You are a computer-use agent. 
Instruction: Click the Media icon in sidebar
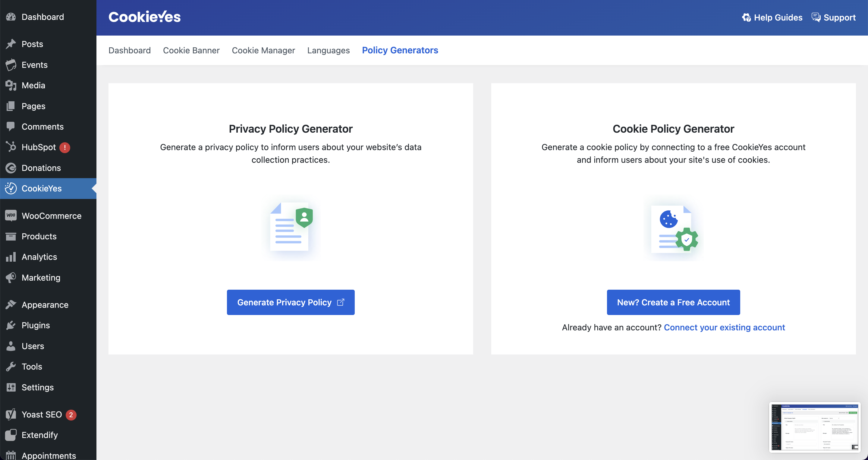11,85
